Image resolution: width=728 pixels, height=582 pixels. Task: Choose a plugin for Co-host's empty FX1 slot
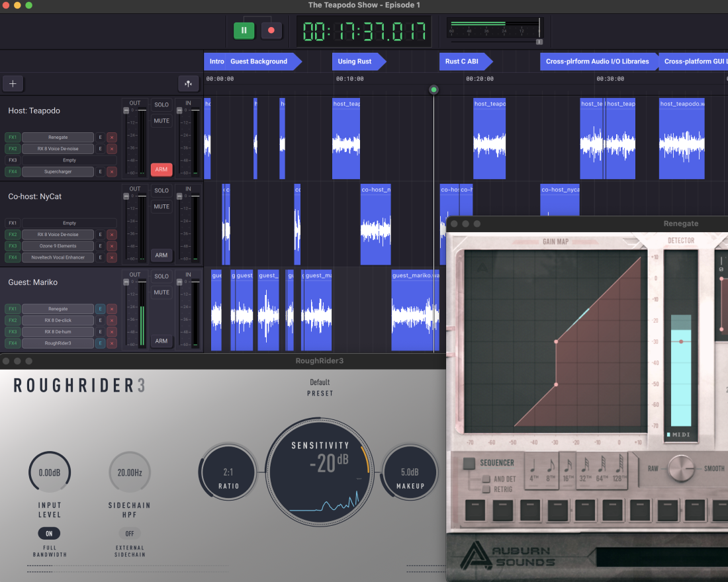pyautogui.click(x=69, y=224)
